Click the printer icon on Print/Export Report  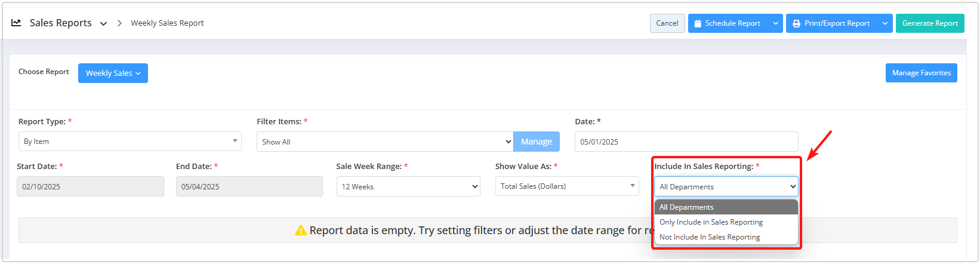click(x=796, y=23)
